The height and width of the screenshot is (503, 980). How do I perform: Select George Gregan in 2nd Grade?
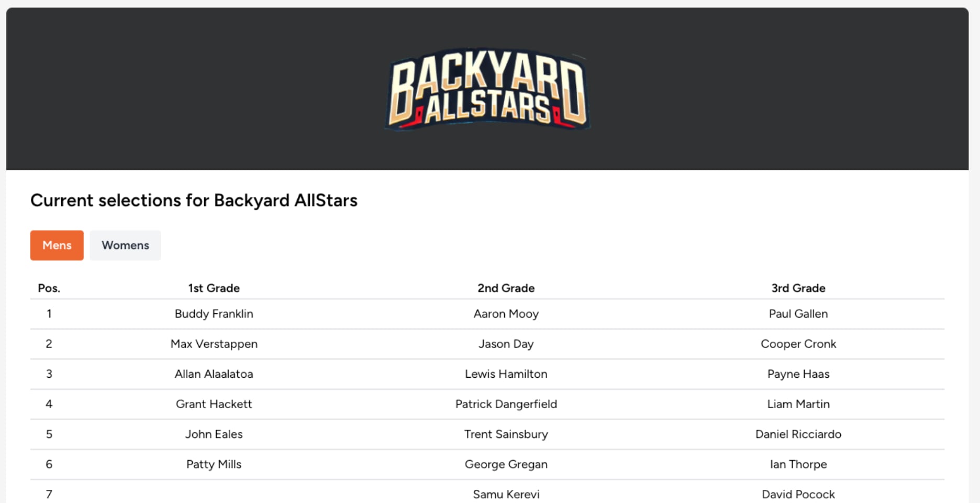(506, 464)
